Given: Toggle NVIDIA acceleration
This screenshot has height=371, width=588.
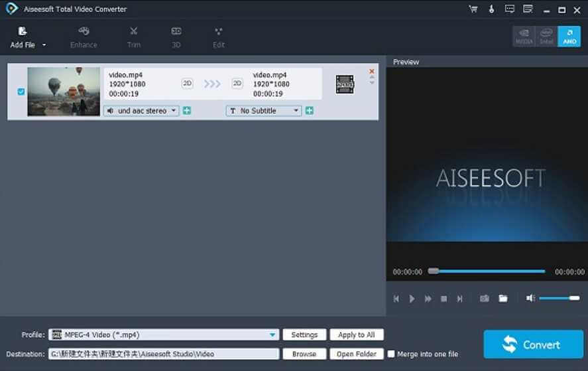Looking at the screenshot, I should (524, 37).
